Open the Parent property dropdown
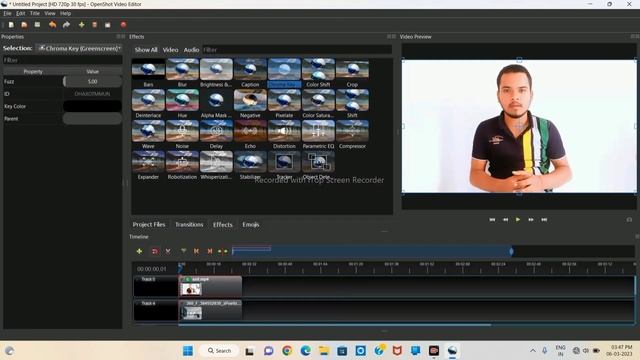Viewport: 640px width, 360px height. click(92, 119)
